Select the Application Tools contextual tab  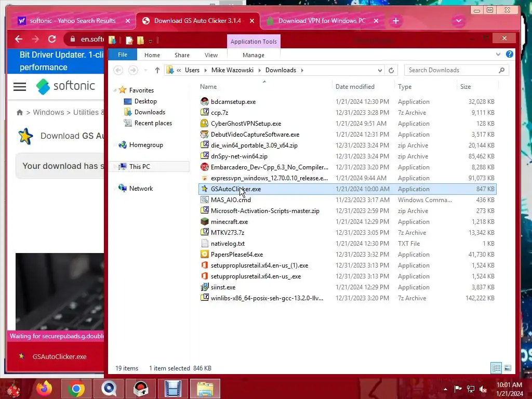click(254, 42)
